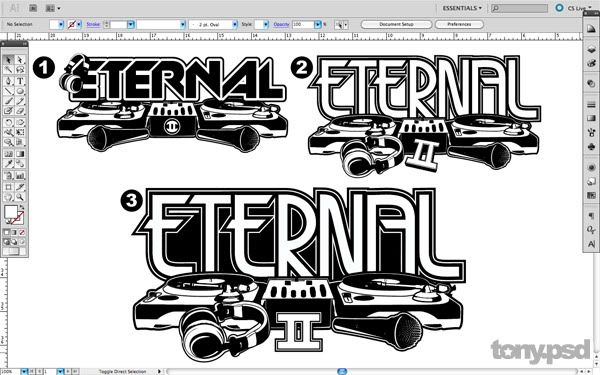Select the Line Segment tool
Screen dimensions: 600x375
tap(8, 91)
